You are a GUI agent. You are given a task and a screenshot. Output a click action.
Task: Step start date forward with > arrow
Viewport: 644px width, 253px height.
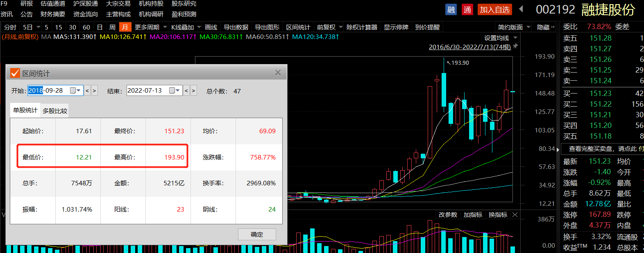(95, 91)
